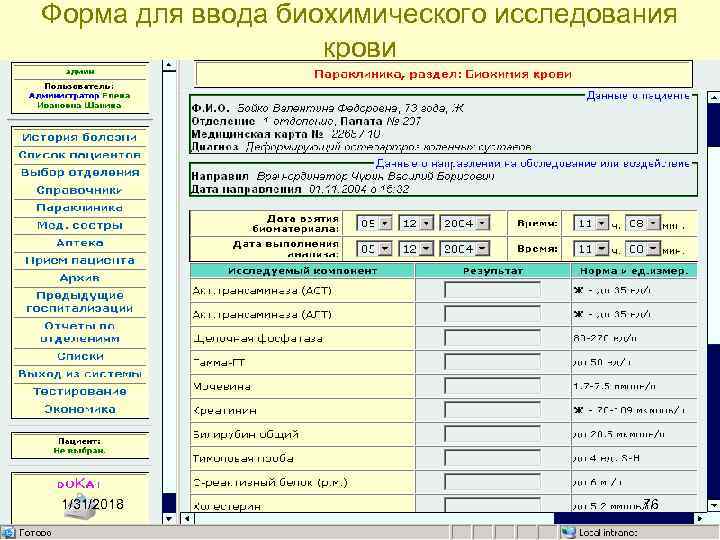This screenshot has width=720, height=540.
Task: Click Результат column header
Action: tap(493, 271)
